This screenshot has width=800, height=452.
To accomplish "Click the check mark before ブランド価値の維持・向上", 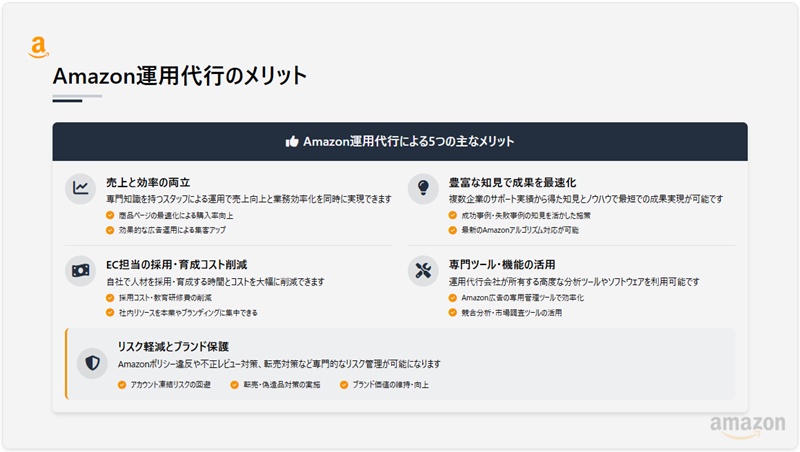I will tap(344, 385).
